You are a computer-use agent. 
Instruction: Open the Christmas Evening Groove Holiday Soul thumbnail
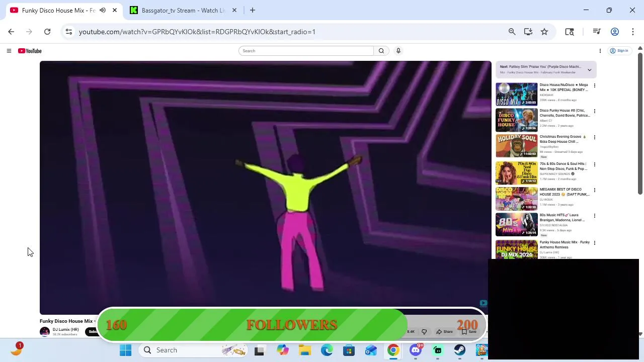tap(516, 146)
